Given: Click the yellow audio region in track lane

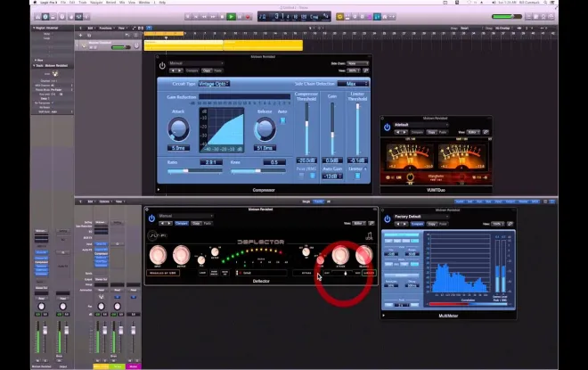Looking at the screenshot, I should pyautogui.click(x=223, y=45).
